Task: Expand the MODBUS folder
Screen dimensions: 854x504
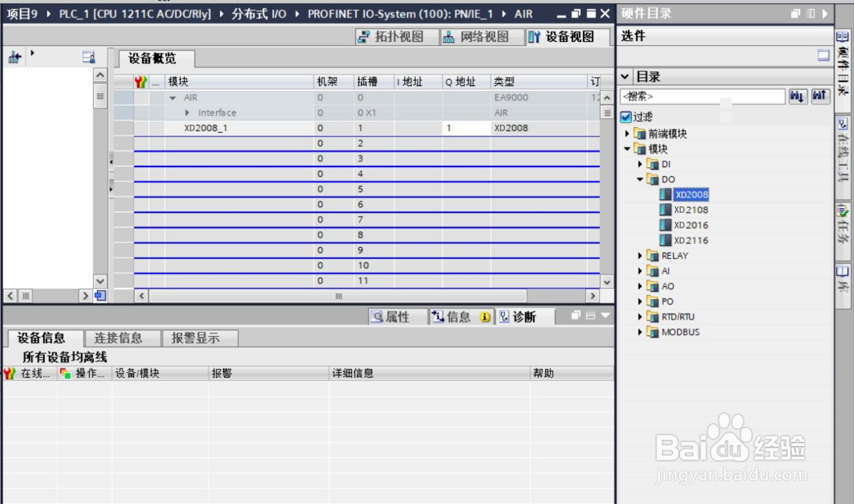Action: pos(640,332)
